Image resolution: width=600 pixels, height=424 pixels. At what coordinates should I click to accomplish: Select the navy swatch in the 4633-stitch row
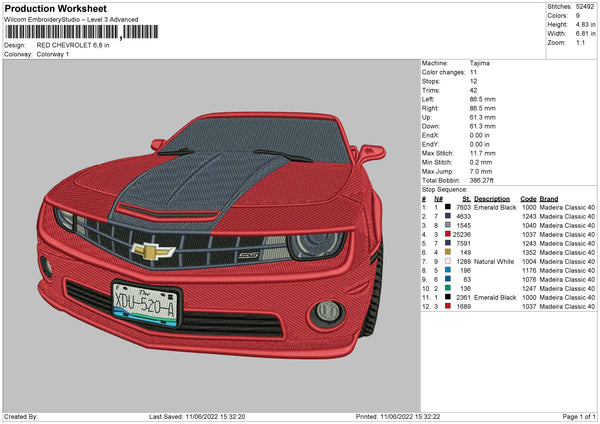pyautogui.click(x=448, y=216)
